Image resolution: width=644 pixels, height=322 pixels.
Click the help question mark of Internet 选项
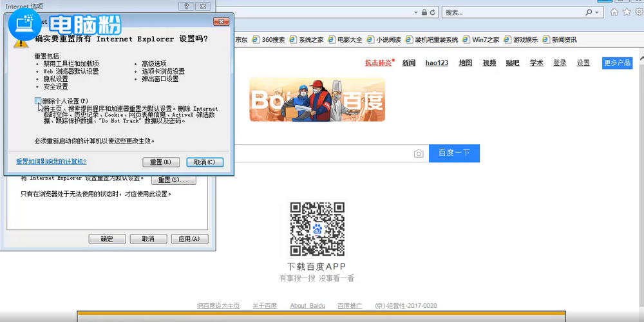pyautogui.click(x=186, y=6)
